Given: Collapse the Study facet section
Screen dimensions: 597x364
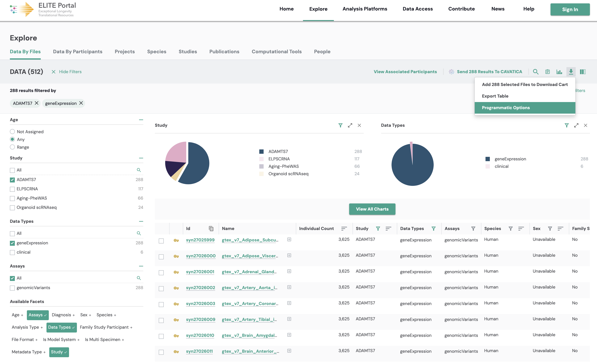Looking at the screenshot, I should tap(141, 158).
